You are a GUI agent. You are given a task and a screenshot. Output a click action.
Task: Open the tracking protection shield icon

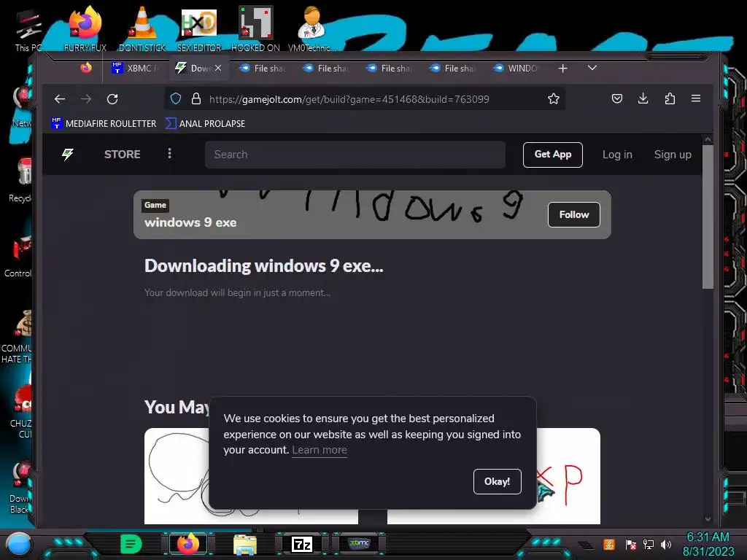point(176,98)
